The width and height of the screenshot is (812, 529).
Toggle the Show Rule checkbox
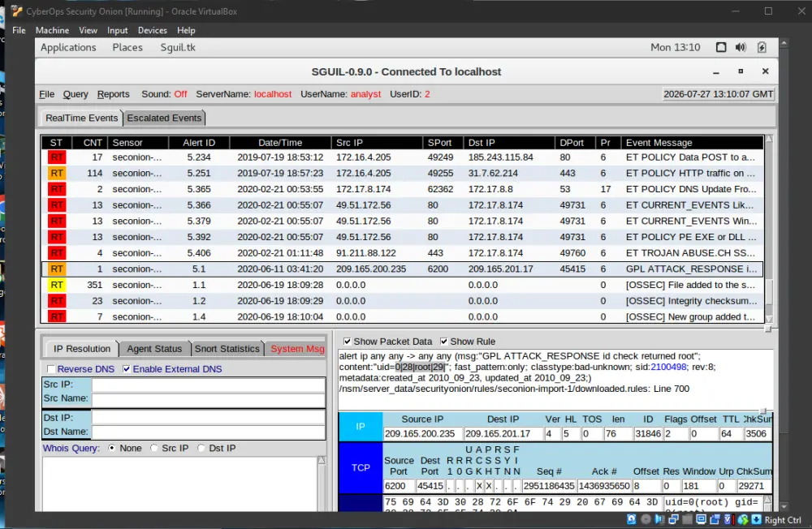coord(444,341)
